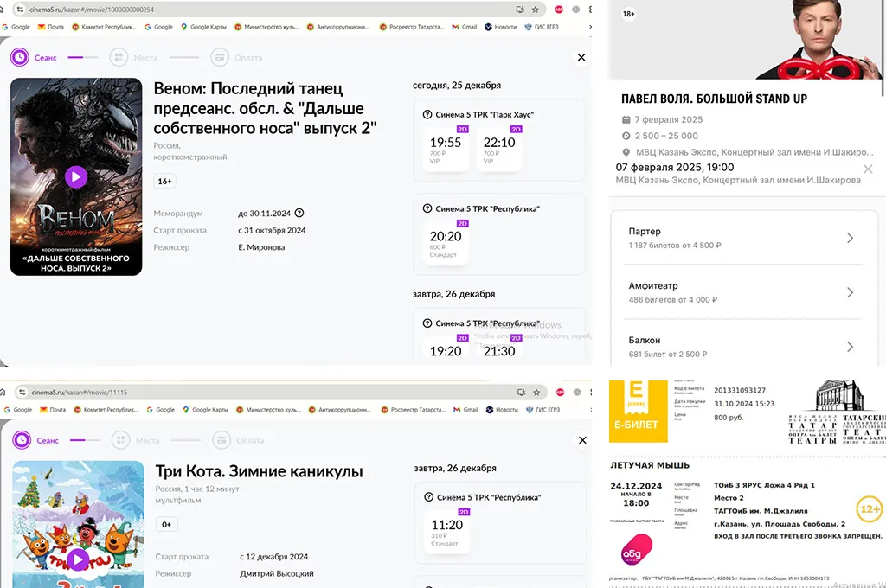This screenshot has width=886, height=588.
Task: Click the help icon next to Меморандум date
Action: [299, 213]
